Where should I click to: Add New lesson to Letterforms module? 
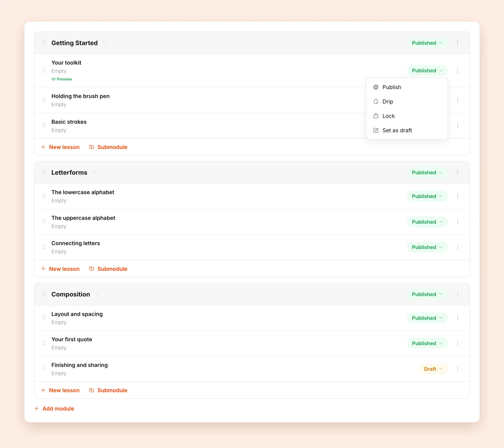pos(60,269)
